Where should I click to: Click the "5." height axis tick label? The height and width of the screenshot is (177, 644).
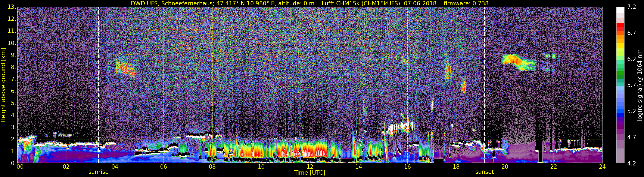pos(13,103)
